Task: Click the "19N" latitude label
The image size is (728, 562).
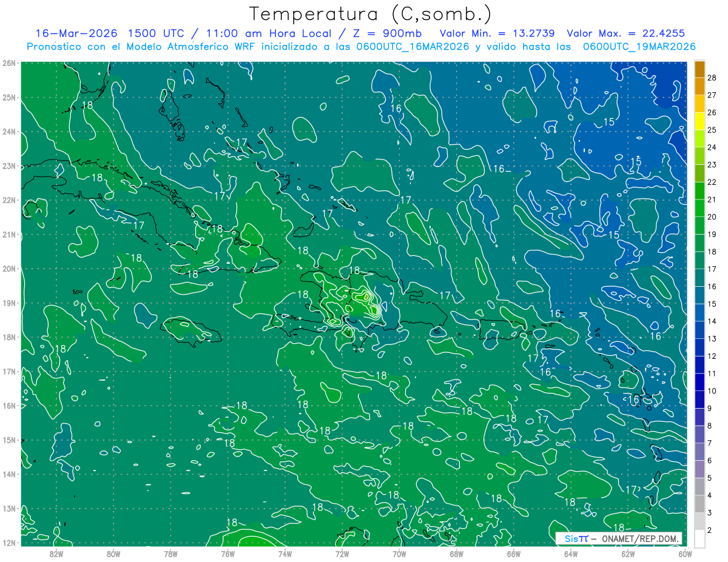Action: [x=8, y=303]
